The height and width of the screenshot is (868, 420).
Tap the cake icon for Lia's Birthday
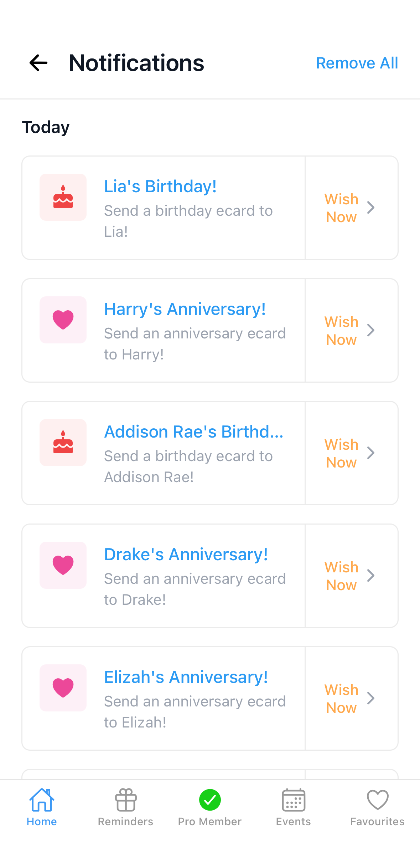63,197
